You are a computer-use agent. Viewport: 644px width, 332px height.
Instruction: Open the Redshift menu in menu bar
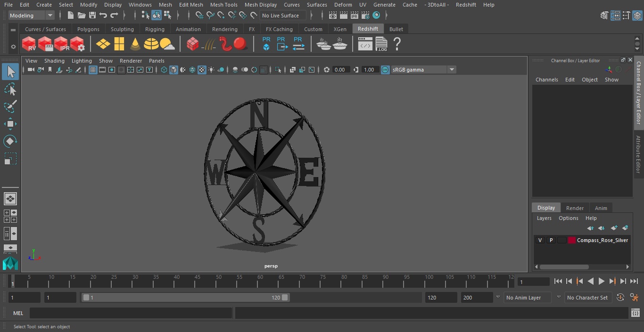pos(466,5)
